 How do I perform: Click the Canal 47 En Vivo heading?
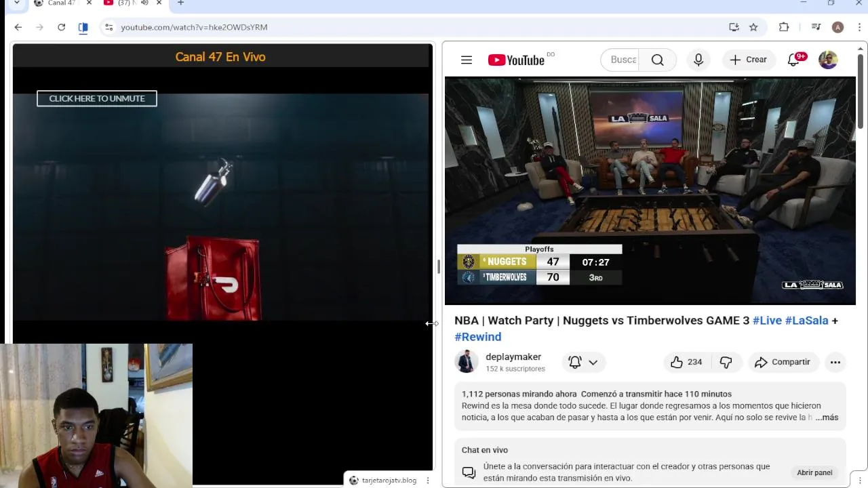pos(220,57)
